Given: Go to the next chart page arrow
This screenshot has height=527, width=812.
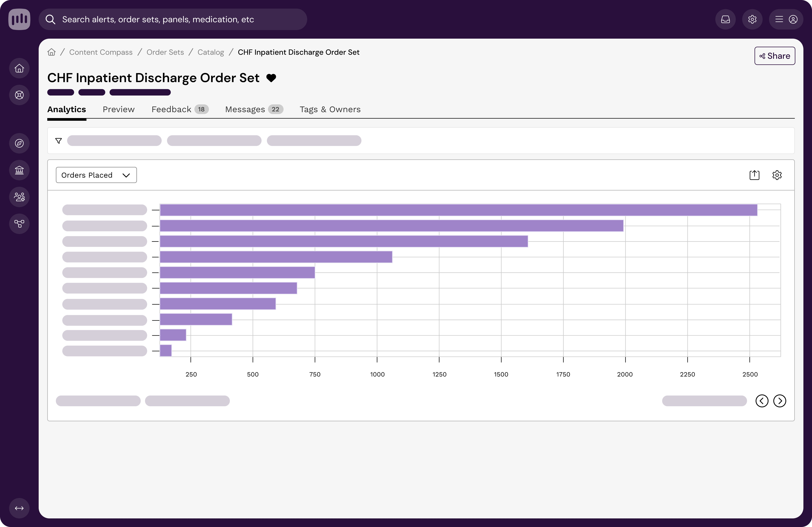Looking at the screenshot, I should (780, 401).
